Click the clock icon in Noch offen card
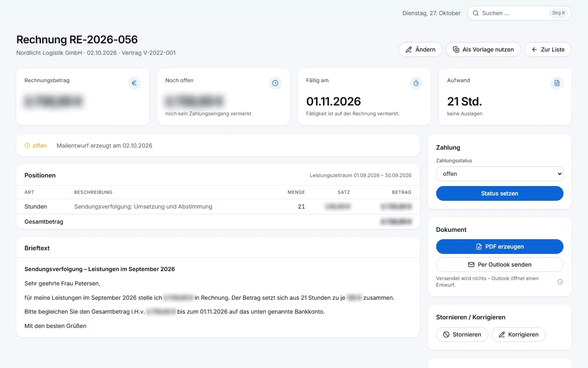Viewport: 588px width, 368px height. click(x=275, y=83)
